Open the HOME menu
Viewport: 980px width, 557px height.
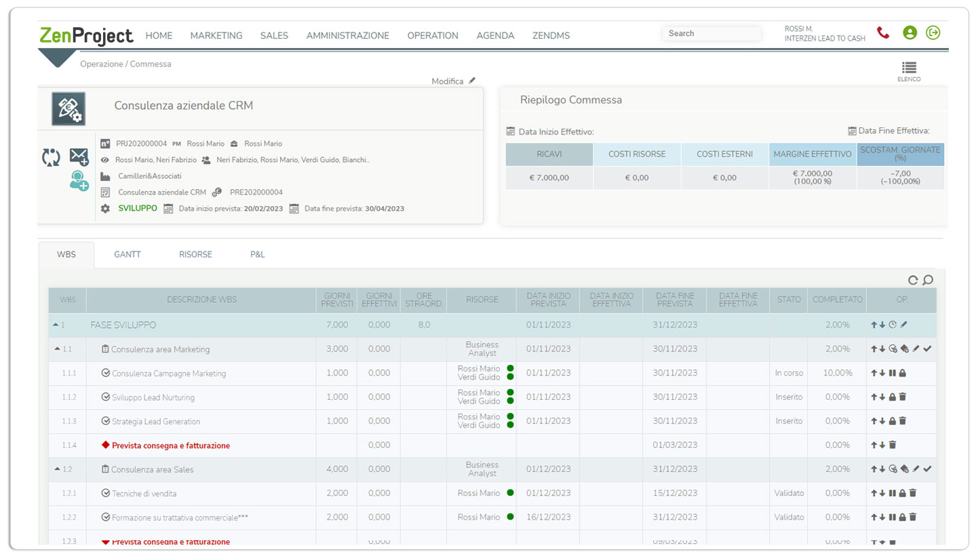tap(159, 36)
